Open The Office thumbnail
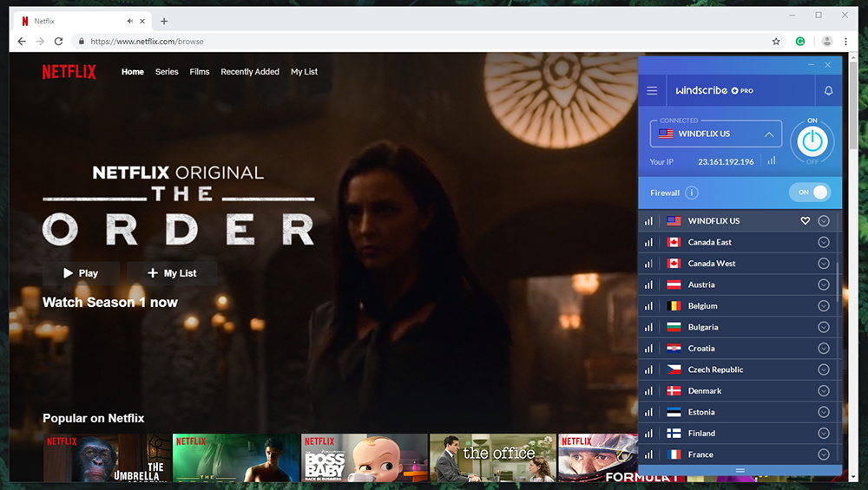Viewport: 868px width, 490px height. tap(493, 458)
